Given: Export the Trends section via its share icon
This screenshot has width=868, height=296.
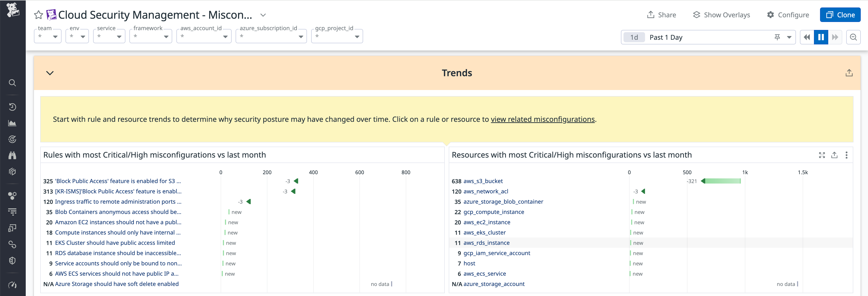Looking at the screenshot, I should (x=849, y=72).
